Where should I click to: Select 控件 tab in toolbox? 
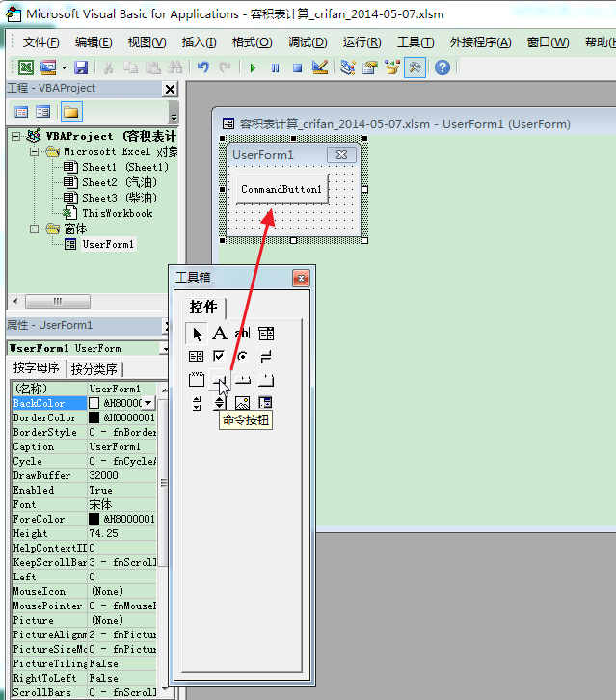[203, 308]
